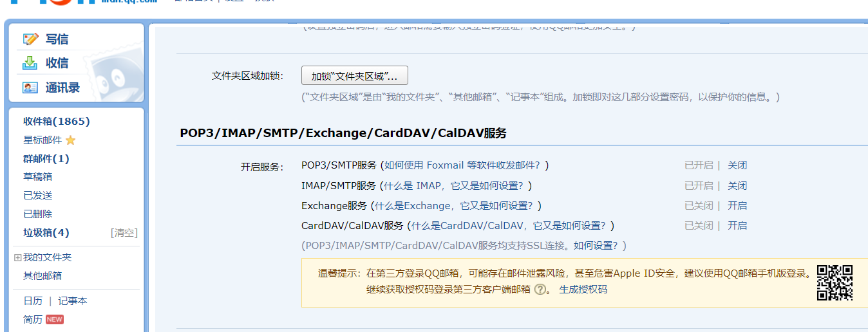Open 收信 to check mail
Screen dimensions: 868x332
57,63
